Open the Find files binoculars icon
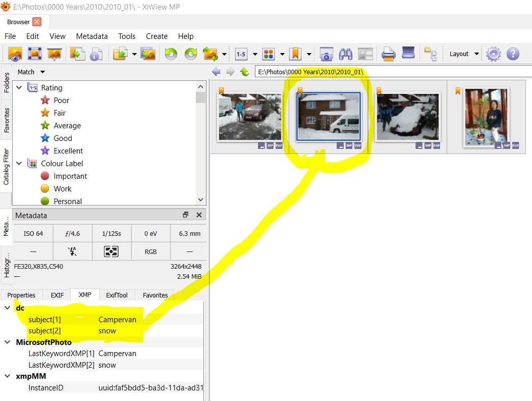 click(346, 54)
